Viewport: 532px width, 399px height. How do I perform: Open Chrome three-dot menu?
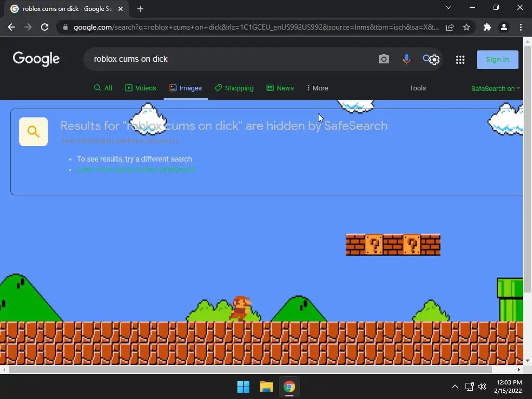coord(521,27)
